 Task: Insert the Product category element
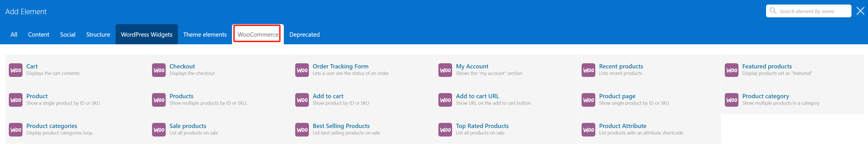click(765, 96)
